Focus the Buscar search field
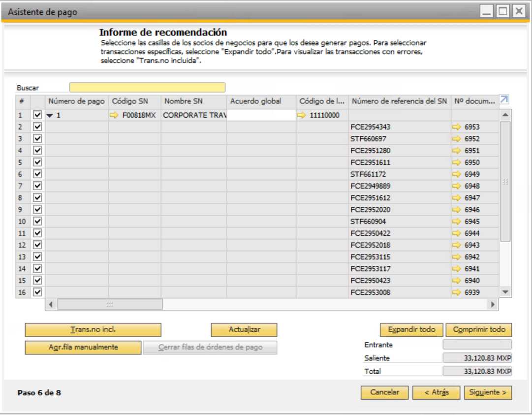Viewport: 532px width, 415px height. [x=147, y=87]
